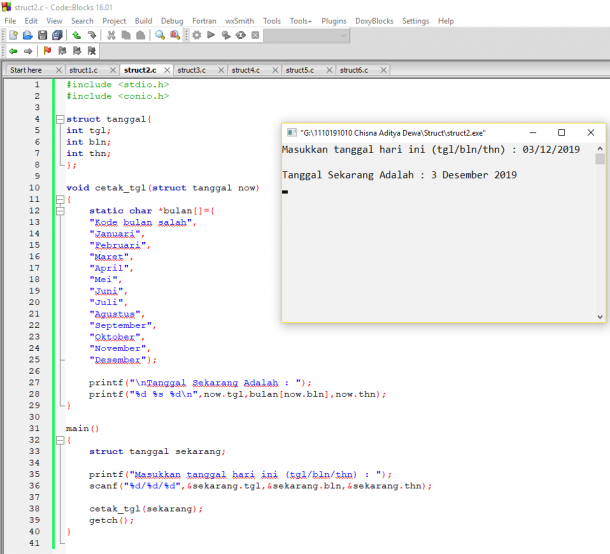Click the Build gear icon
Viewport: 610px width, 554px height.
tap(197, 35)
